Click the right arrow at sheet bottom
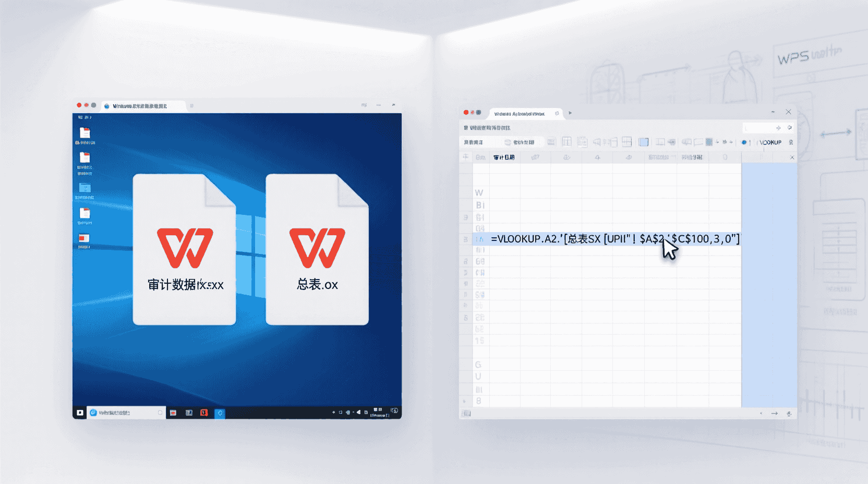The height and width of the screenshot is (484, 868). (x=775, y=414)
